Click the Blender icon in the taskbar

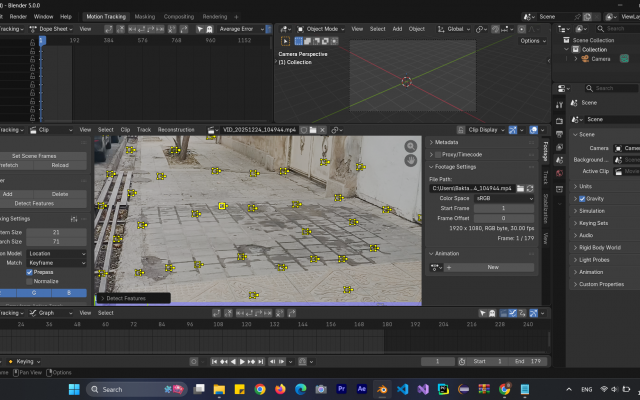pyautogui.click(x=382, y=389)
